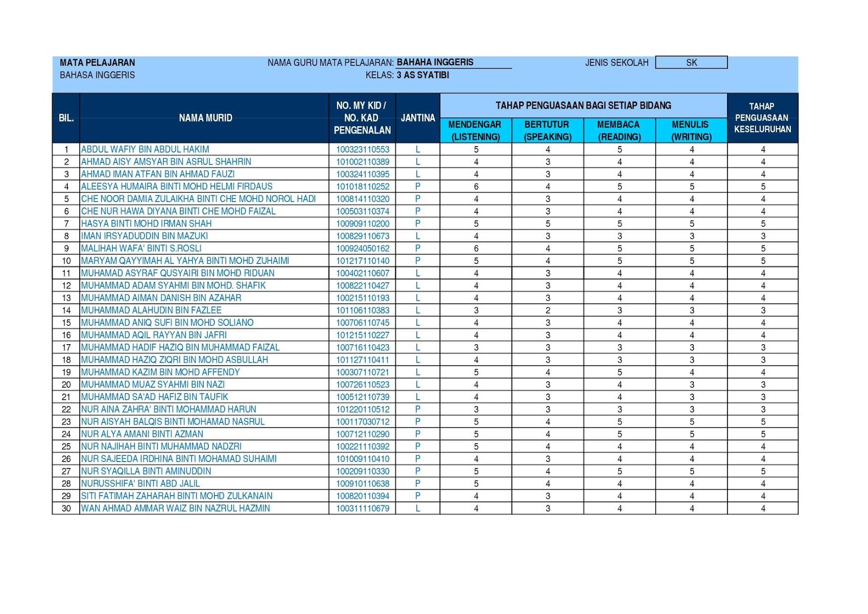Image resolution: width=868 pixels, height=614 pixels.
Task: Click BERTUTUR (SPEAKING) column header
Action: coord(547,130)
